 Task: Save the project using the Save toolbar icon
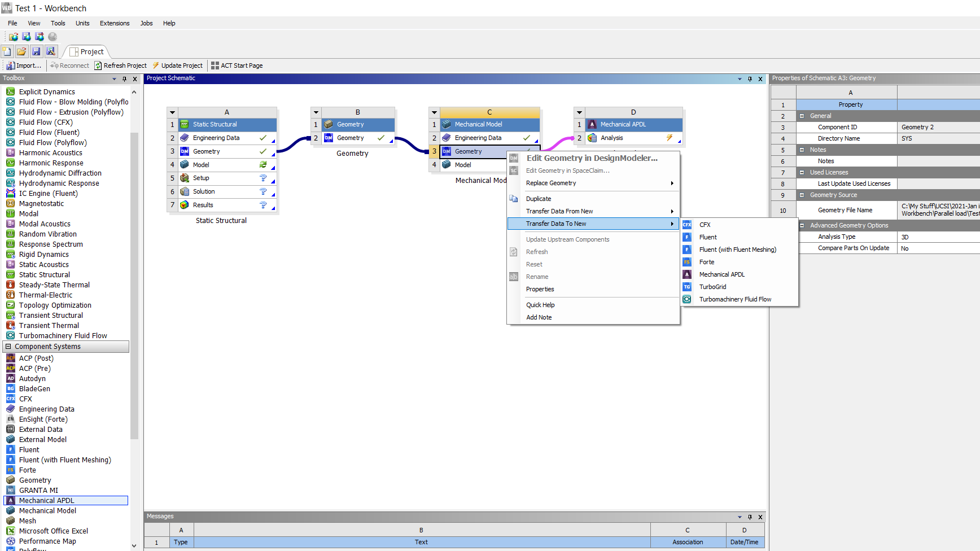[x=36, y=51]
